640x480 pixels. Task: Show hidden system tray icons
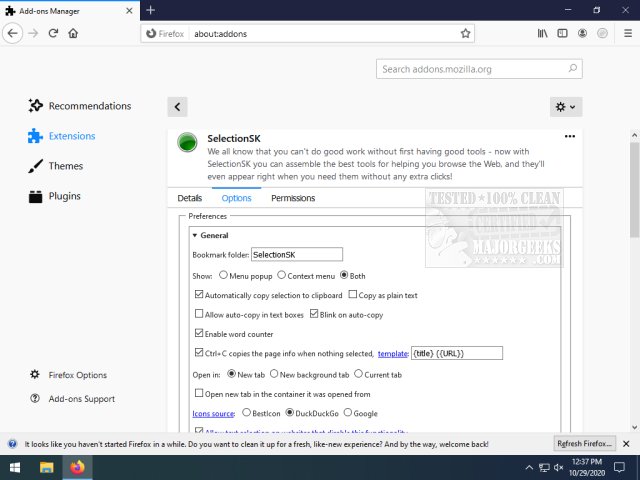(529, 468)
